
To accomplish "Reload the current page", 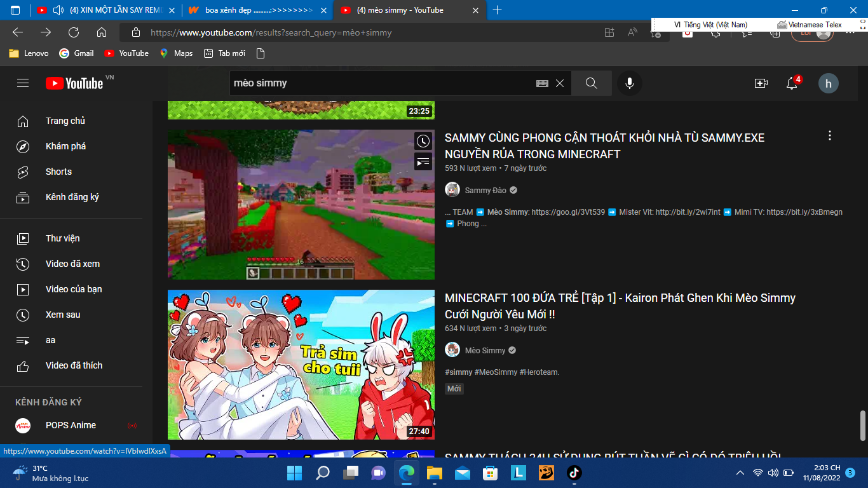I will pyautogui.click(x=74, y=32).
